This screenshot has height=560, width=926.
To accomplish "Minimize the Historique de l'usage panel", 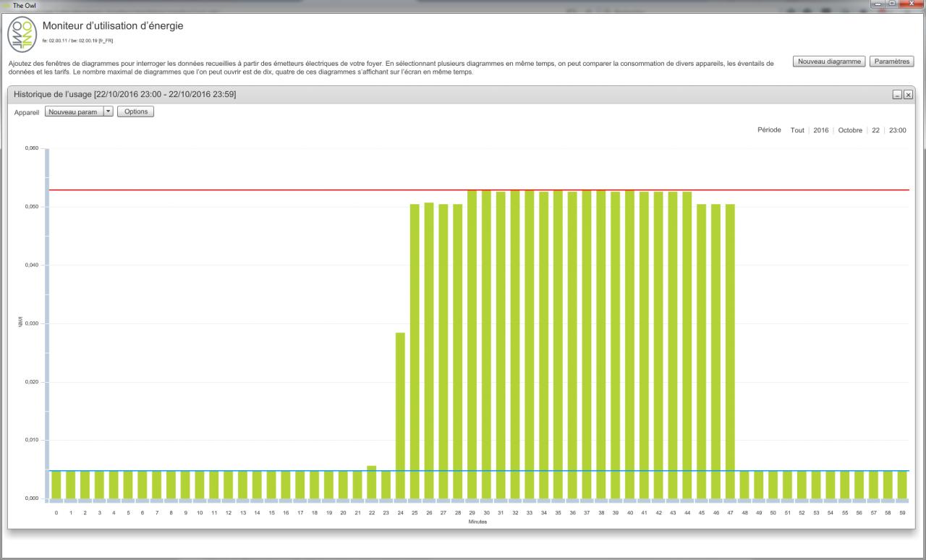I will click(x=898, y=95).
